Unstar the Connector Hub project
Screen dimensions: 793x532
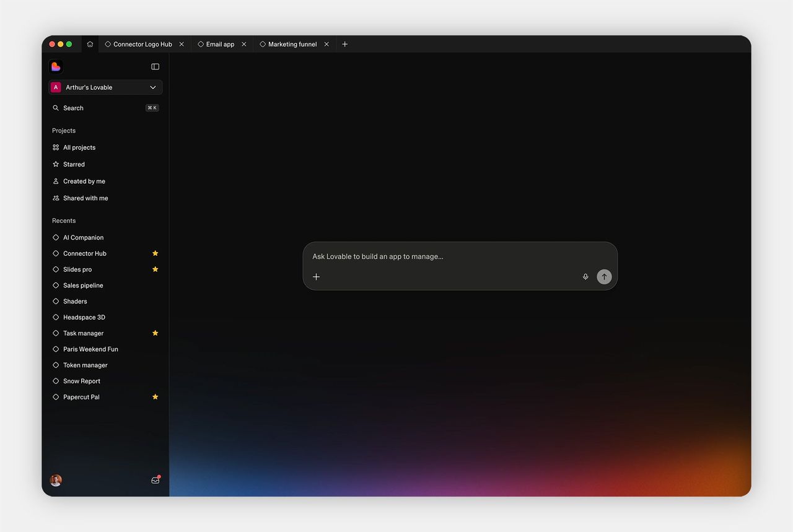coord(155,253)
